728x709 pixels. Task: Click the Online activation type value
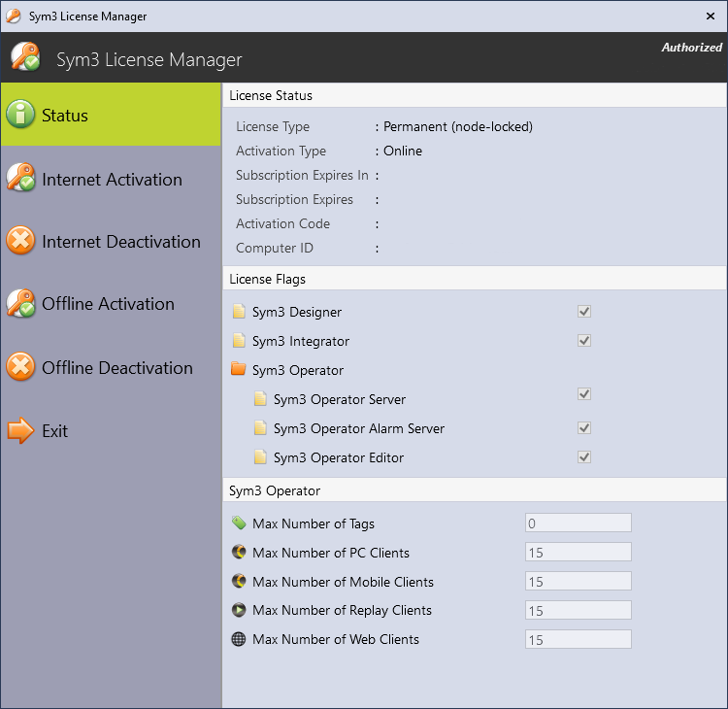tap(403, 151)
